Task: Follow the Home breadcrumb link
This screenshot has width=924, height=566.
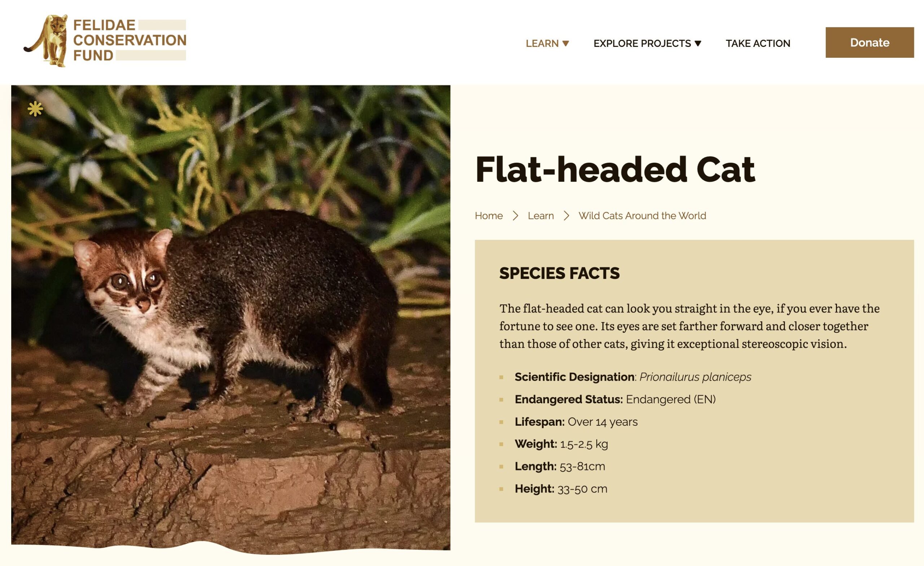Action: (489, 215)
